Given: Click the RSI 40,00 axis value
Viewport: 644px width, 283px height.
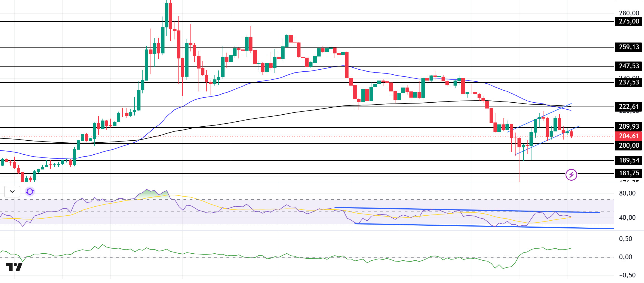Looking at the screenshot, I should 627,218.
